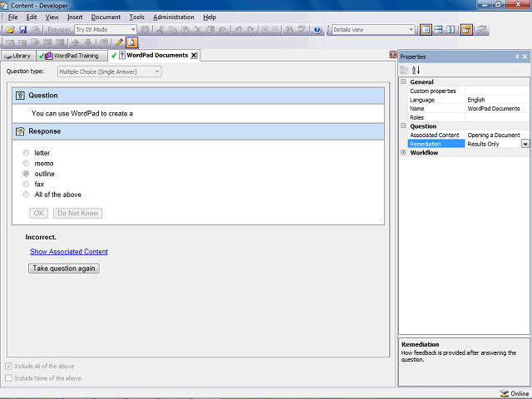Click the Online status bar indicator
The width and height of the screenshot is (532, 399).
pos(515,393)
